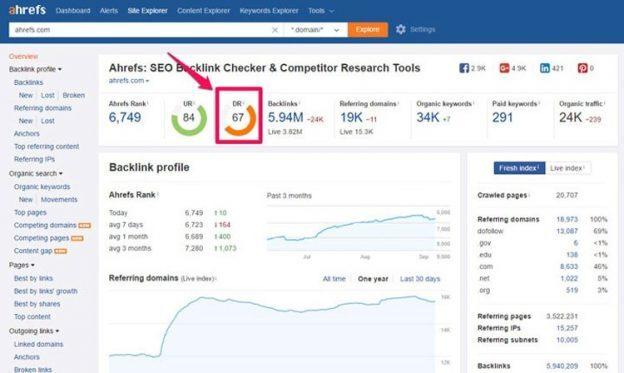This screenshot has height=373, width=624.
Task: Expand the Tools menu dropdown
Action: click(x=321, y=11)
